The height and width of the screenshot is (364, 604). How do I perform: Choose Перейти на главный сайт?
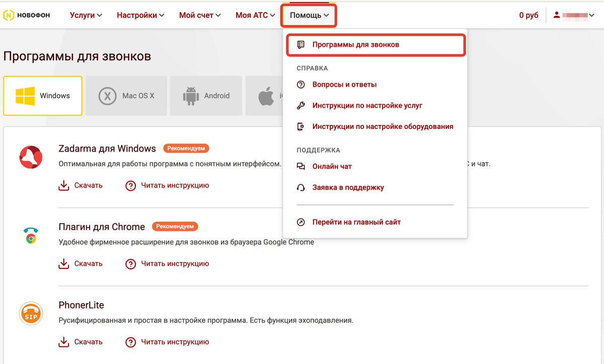click(356, 222)
